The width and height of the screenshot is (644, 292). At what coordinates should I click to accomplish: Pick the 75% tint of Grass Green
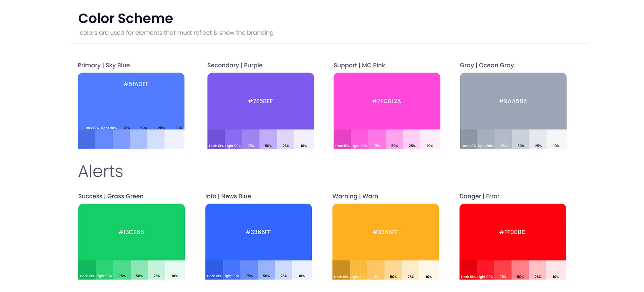pyautogui.click(x=122, y=270)
